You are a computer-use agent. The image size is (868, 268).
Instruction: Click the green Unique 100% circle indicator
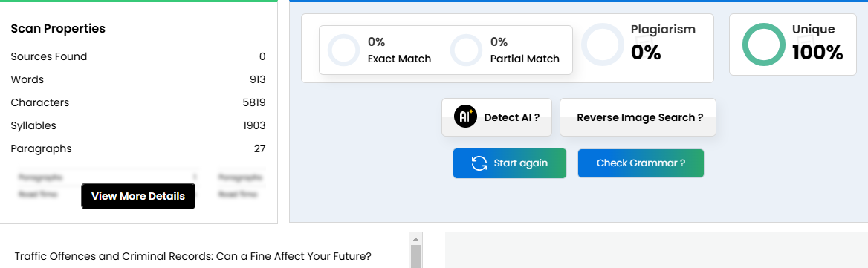click(764, 45)
